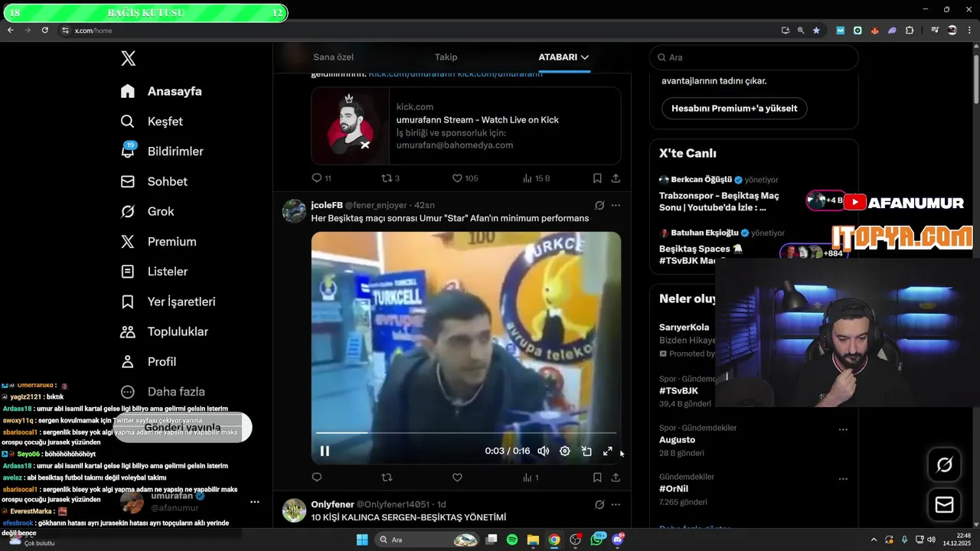Image resolution: width=980 pixels, height=551 pixels.
Task: Open account menu dots next to umurafan
Action: (x=255, y=502)
